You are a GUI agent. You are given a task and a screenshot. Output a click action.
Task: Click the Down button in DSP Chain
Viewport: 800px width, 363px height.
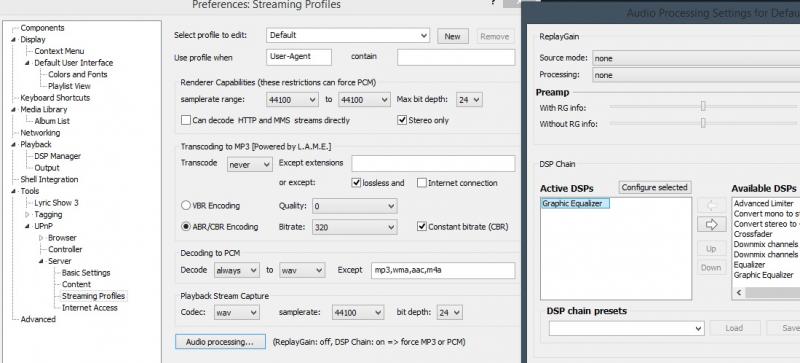[x=711, y=268]
